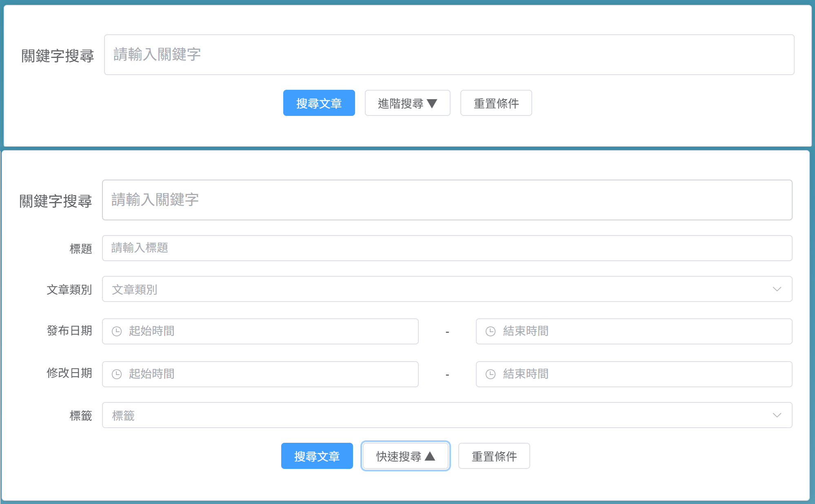Focus the top 請輸入關鍵字 keyword field
This screenshot has width=815, height=504.
tap(449, 55)
